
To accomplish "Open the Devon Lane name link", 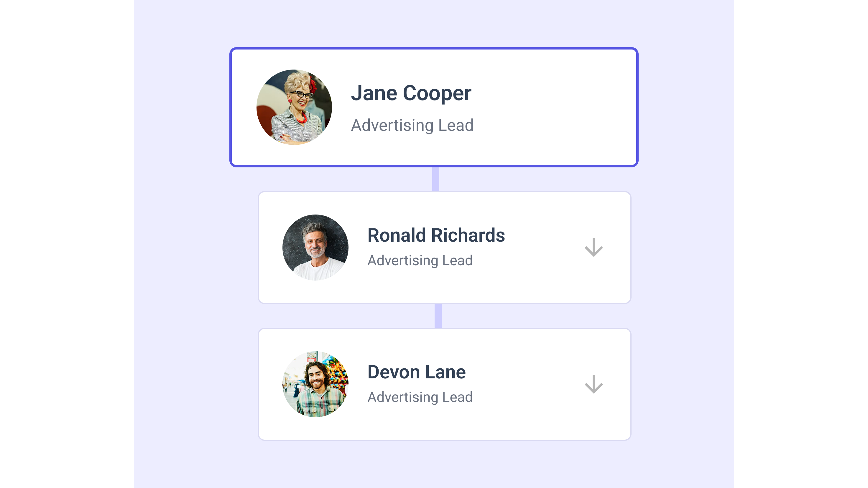I will (417, 372).
